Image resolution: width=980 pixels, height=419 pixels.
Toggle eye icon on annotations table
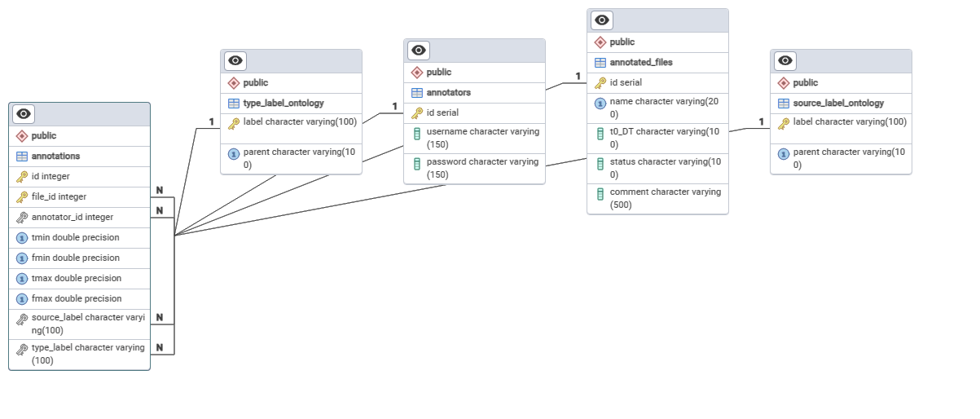tap(24, 114)
